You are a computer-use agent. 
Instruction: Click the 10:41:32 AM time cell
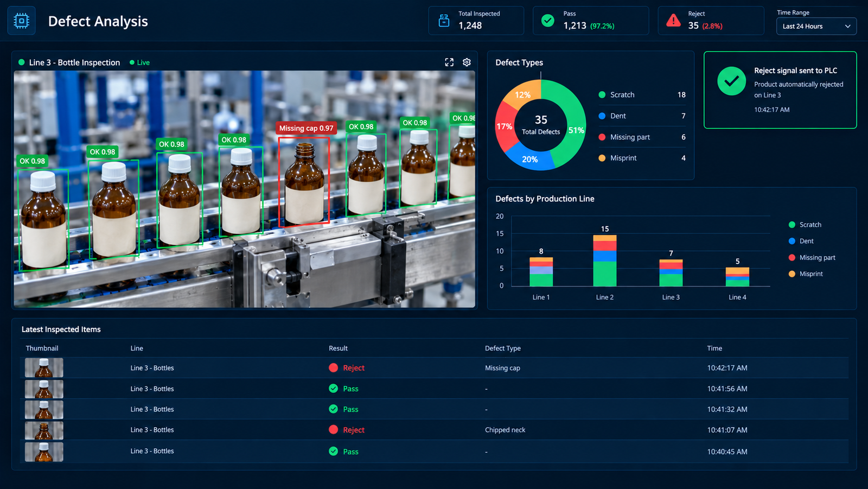click(727, 409)
